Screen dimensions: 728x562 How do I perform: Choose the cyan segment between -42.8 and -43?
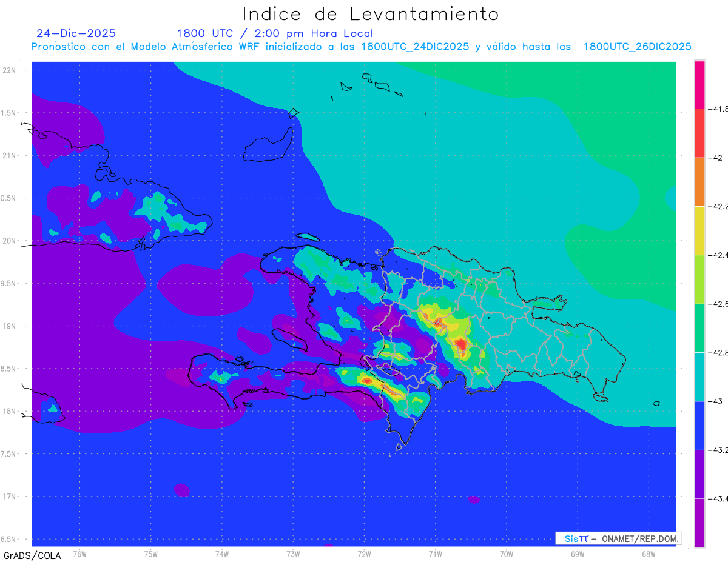(699, 376)
